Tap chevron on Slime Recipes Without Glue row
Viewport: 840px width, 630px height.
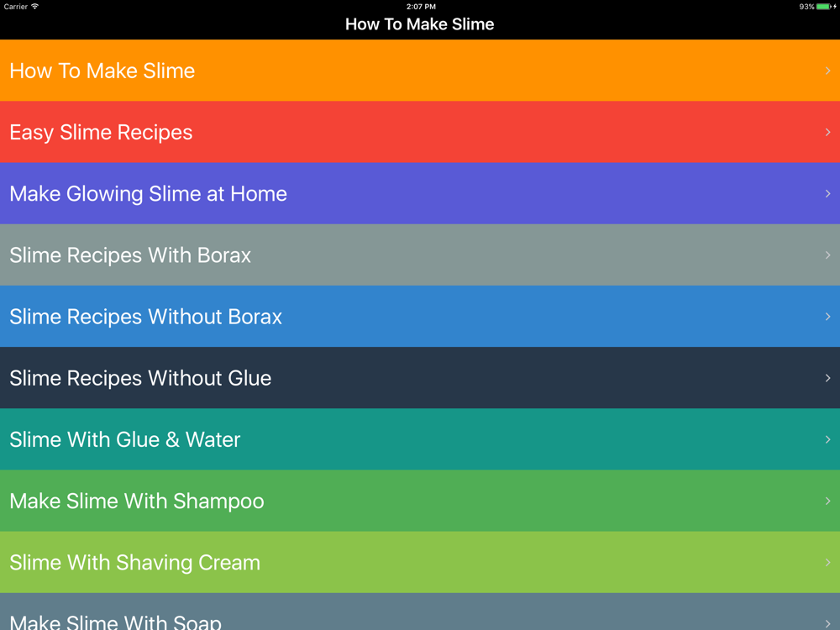click(x=827, y=378)
